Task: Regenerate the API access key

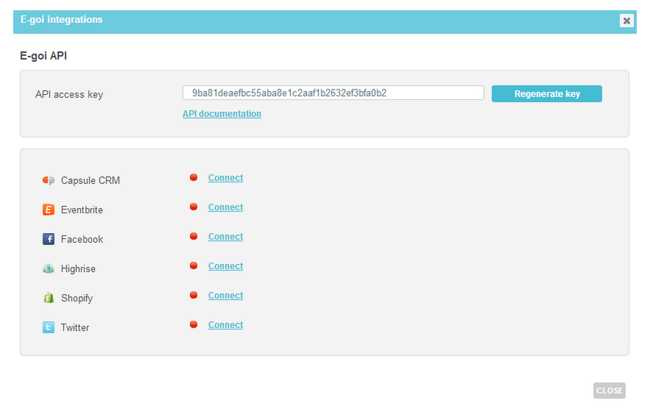Action: click(547, 94)
